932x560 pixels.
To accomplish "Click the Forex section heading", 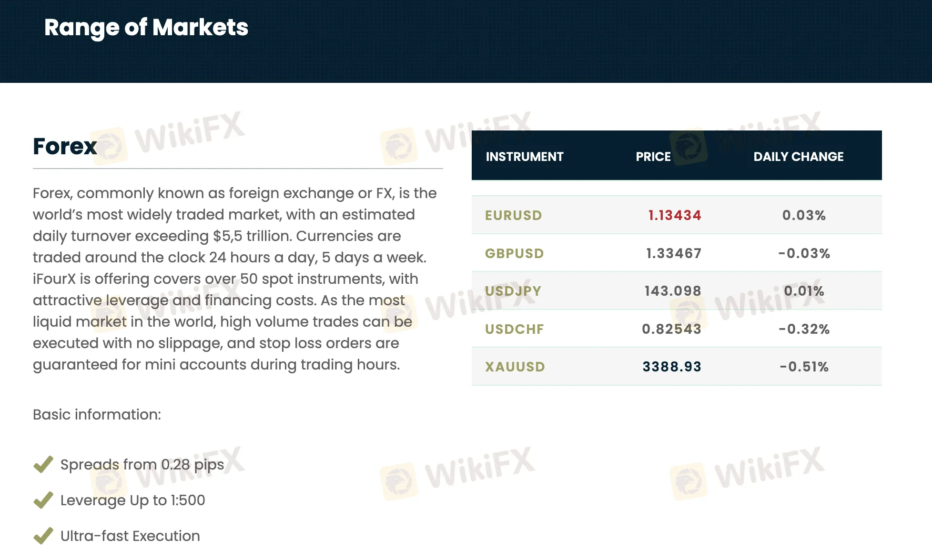I will [65, 146].
